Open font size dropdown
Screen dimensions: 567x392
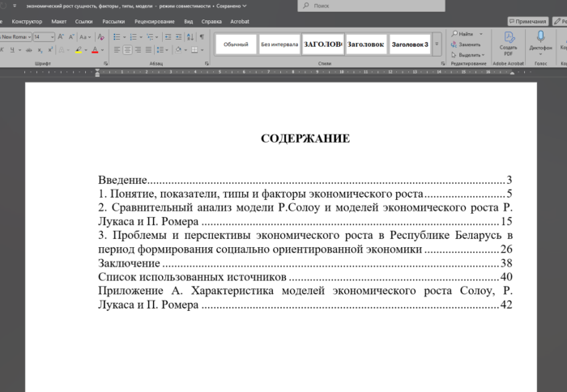click(52, 37)
